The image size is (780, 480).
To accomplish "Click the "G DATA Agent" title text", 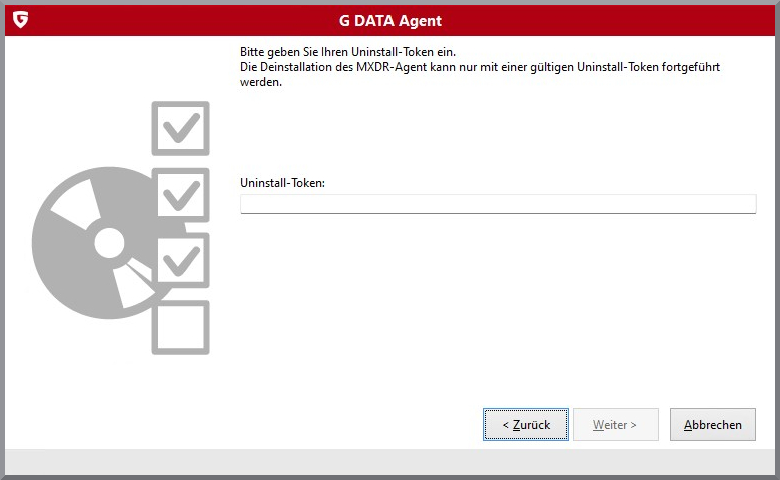I will (390, 20).
